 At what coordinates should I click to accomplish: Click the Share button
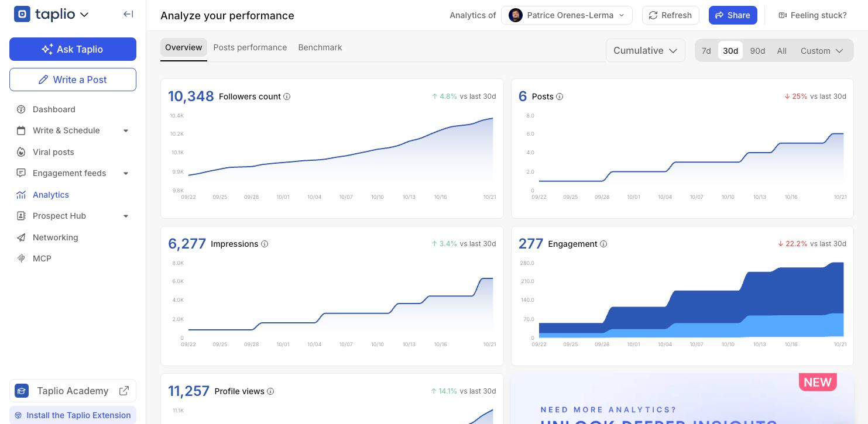733,15
